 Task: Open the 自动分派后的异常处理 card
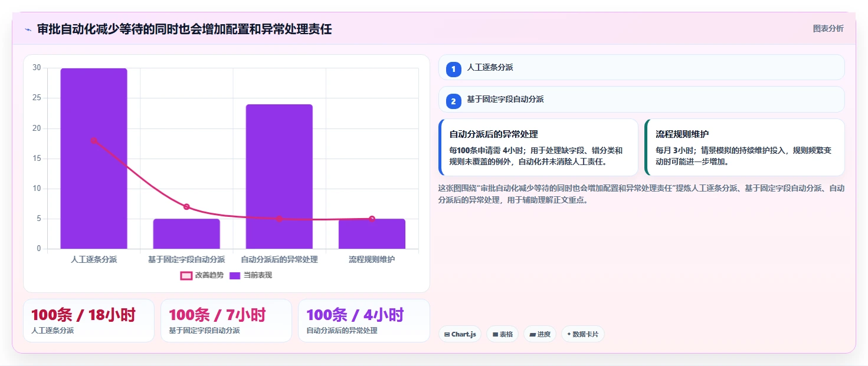[x=538, y=147]
